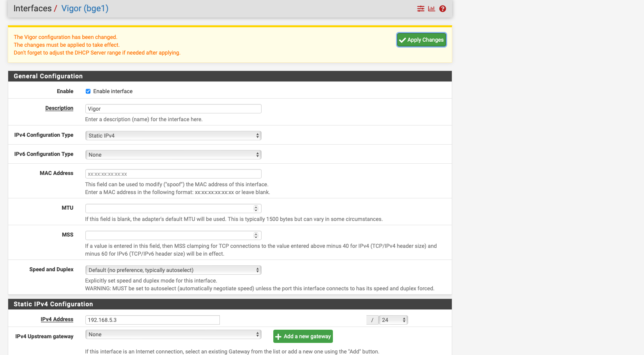Click the underlined IPv4 Address label
The image size is (644, 355).
tap(57, 319)
